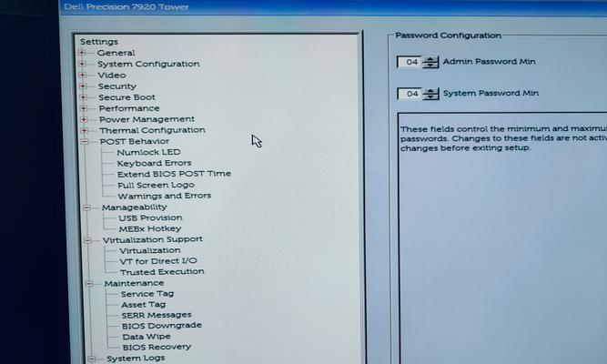The height and width of the screenshot is (364, 607).
Task: Open Service Tag entry
Action: pos(147,294)
